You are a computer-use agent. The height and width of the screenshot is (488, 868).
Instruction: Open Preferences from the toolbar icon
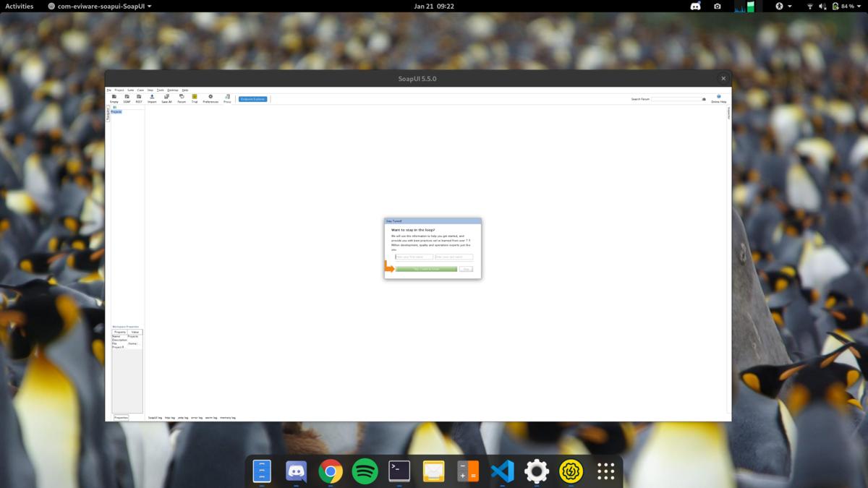pyautogui.click(x=210, y=98)
